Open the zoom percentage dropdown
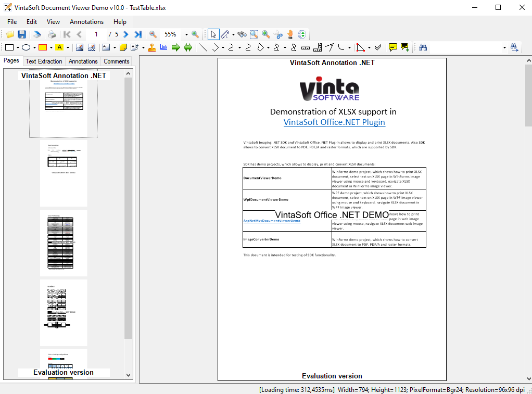532x394 pixels. click(186, 34)
